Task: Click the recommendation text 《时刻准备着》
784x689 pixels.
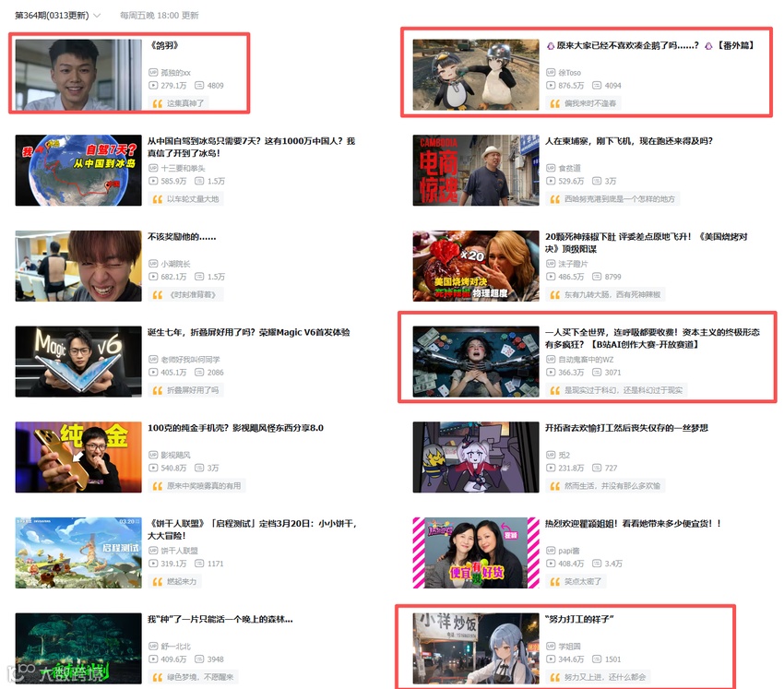Action: coord(193,294)
